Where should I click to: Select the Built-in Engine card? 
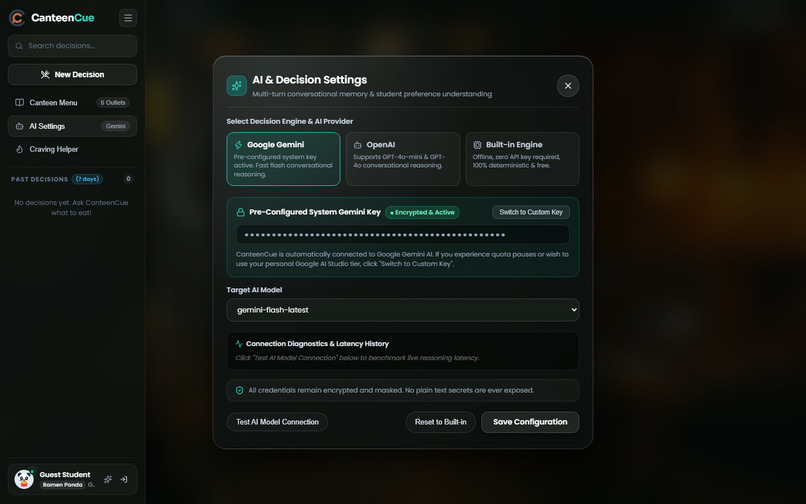click(522, 159)
